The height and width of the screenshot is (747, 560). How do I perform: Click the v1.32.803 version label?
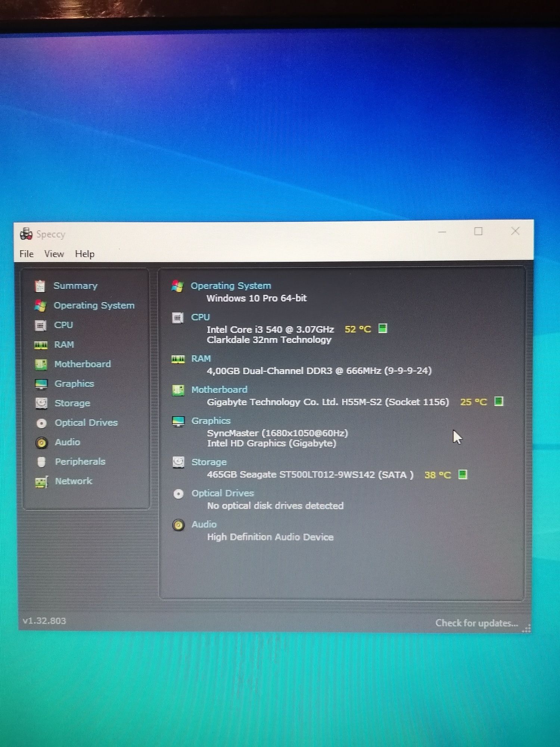pos(44,621)
